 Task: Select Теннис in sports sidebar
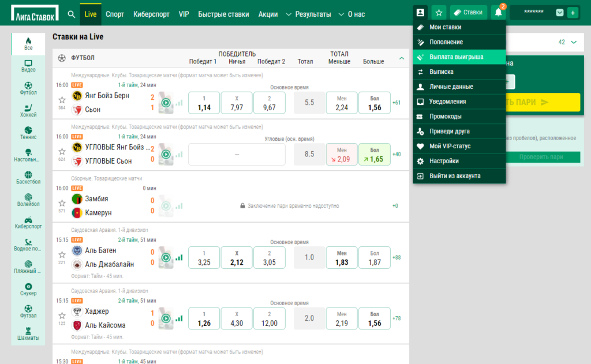pyautogui.click(x=28, y=133)
